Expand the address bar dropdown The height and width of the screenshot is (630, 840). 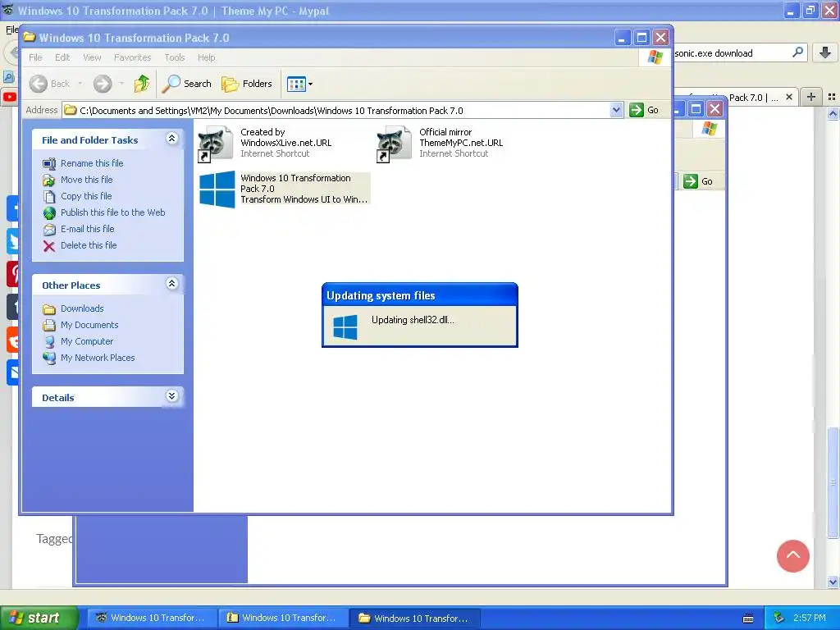point(616,111)
